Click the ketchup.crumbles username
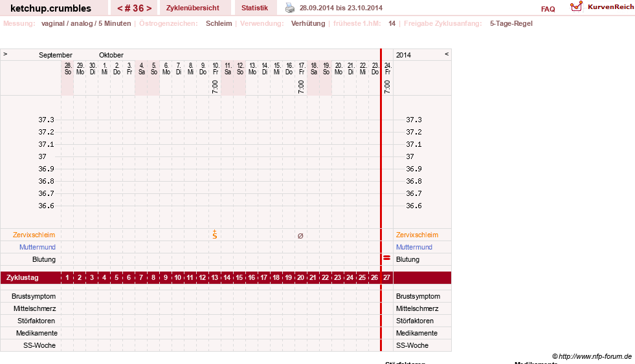Screen dimensions: 635x364 tap(50, 8)
